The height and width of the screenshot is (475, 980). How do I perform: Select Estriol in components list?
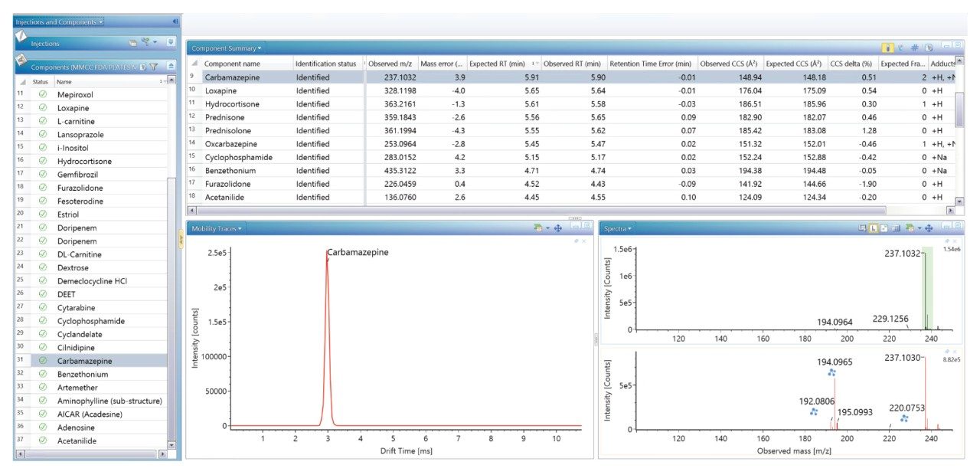90,215
